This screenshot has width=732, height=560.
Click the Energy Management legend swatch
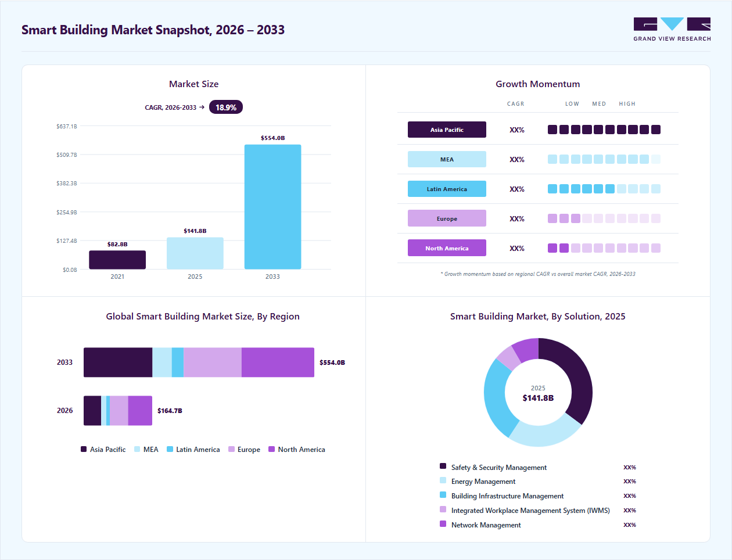[443, 480]
